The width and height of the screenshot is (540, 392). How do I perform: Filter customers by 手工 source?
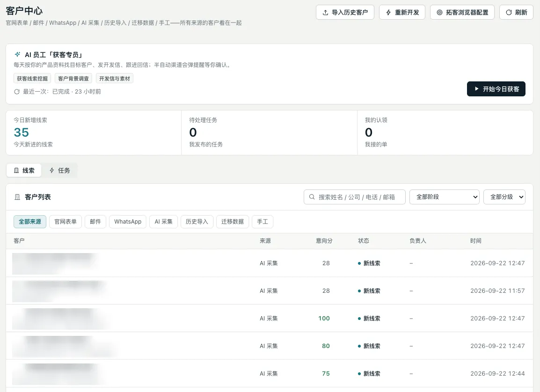(263, 222)
